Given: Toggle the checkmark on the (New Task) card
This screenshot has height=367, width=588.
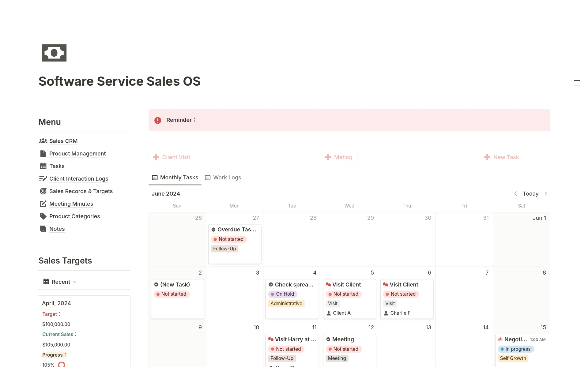Looking at the screenshot, I should (x=156, y=285).
